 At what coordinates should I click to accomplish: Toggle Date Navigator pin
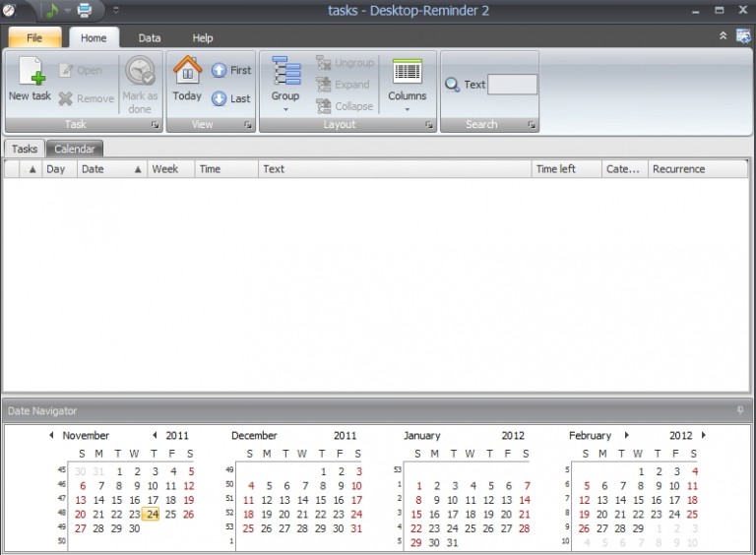tap(740, 410)
